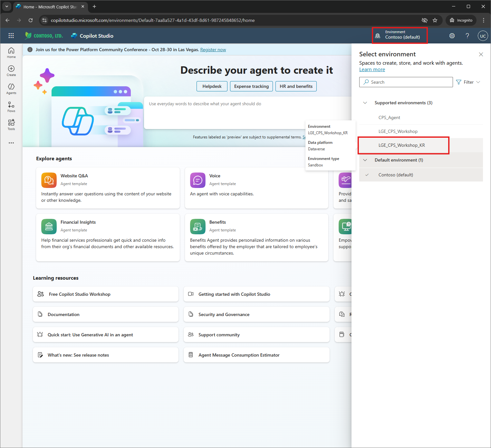
Task: Click the agent description text box
Action: point(248,113)
